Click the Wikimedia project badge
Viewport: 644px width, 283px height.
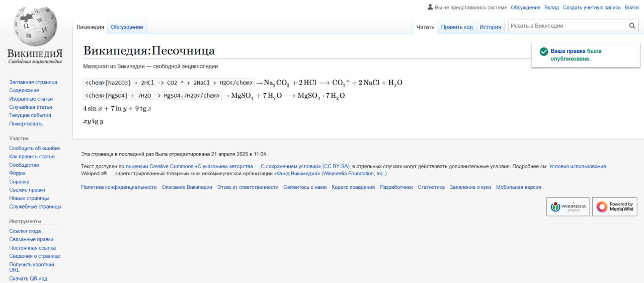568,207
